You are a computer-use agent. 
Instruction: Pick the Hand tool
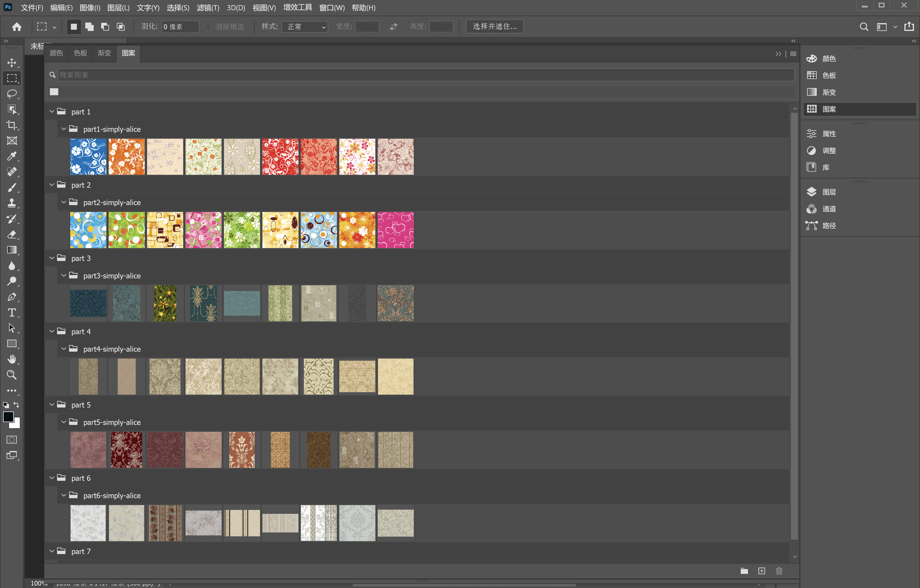click(x=12, y=359)
